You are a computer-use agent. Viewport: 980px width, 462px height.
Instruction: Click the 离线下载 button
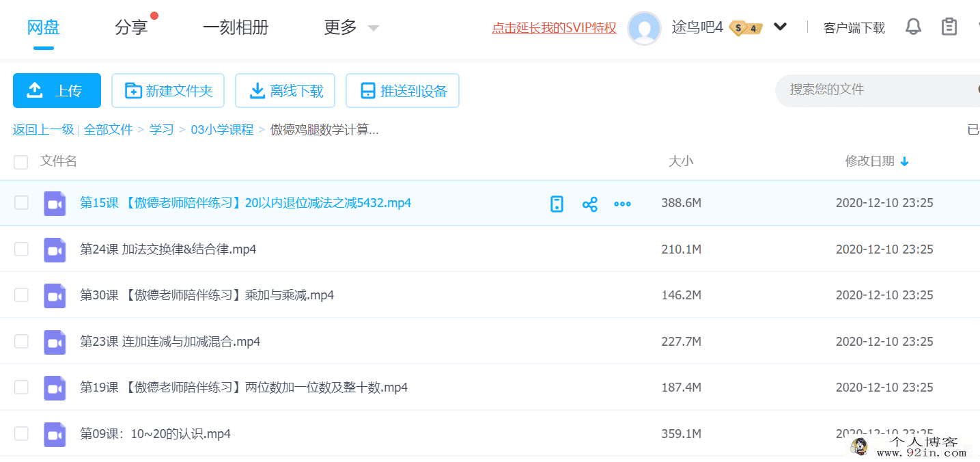pos(285,91)
